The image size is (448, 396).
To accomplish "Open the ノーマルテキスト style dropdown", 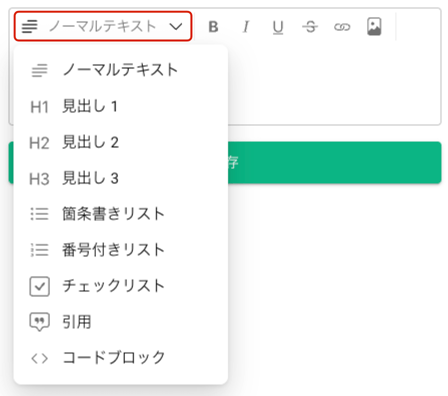I will (103, 26).
